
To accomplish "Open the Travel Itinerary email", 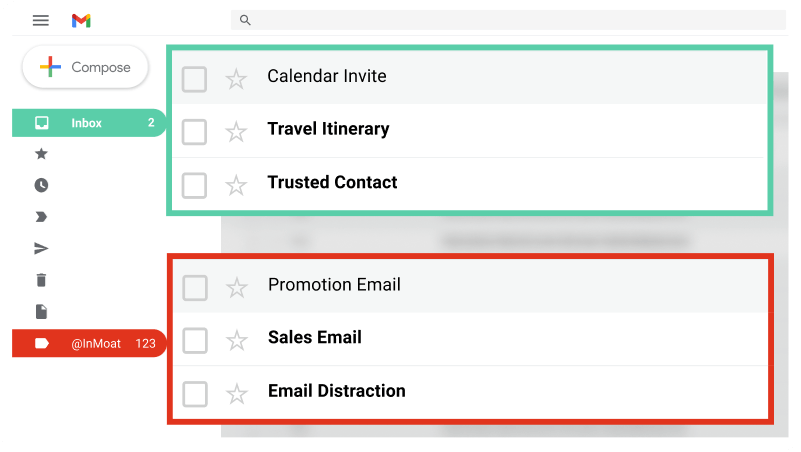I will (x=470, y=131).
